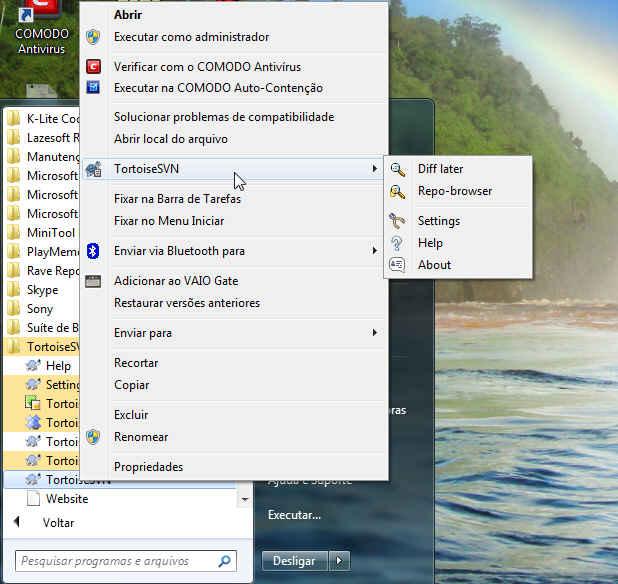Click the Settings wrench icon in the submenu
This screenshot has width=618, height=584.
click(397, 221)
